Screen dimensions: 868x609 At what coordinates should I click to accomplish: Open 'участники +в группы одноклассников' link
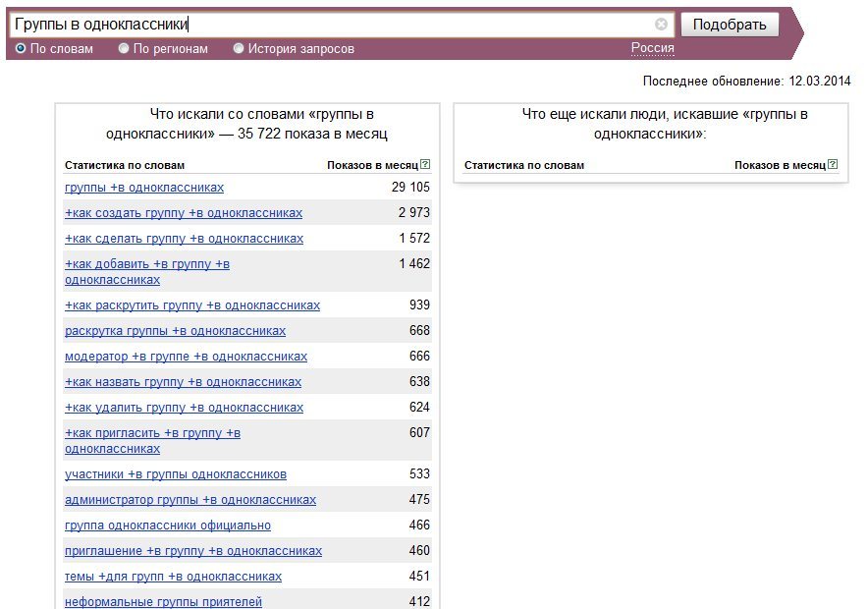point(176,473)
